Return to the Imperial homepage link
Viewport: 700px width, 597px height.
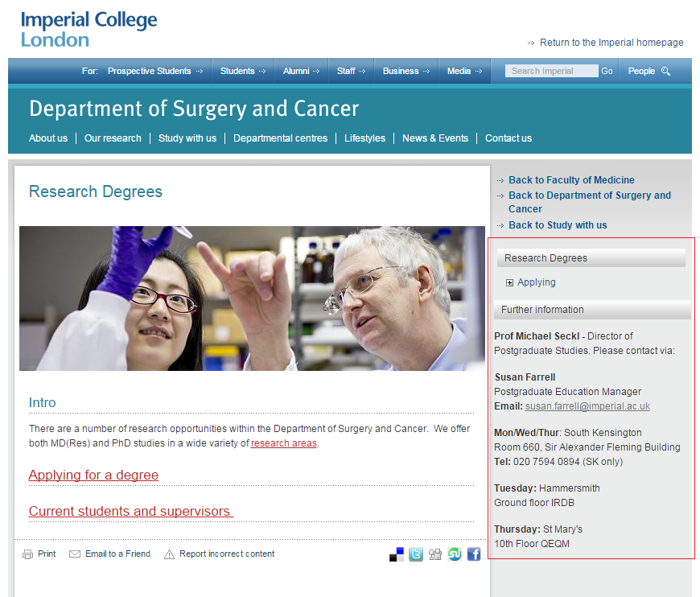tap(611, 43)
